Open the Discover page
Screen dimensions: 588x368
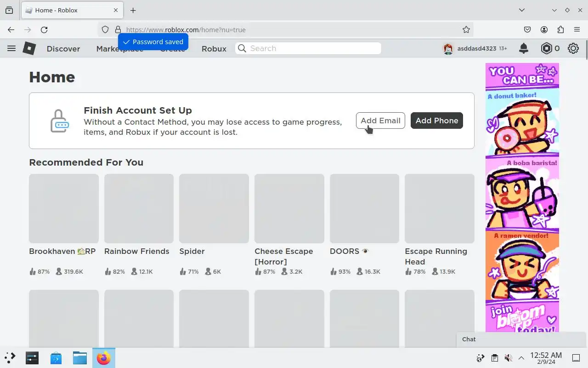tap(63, 49)
